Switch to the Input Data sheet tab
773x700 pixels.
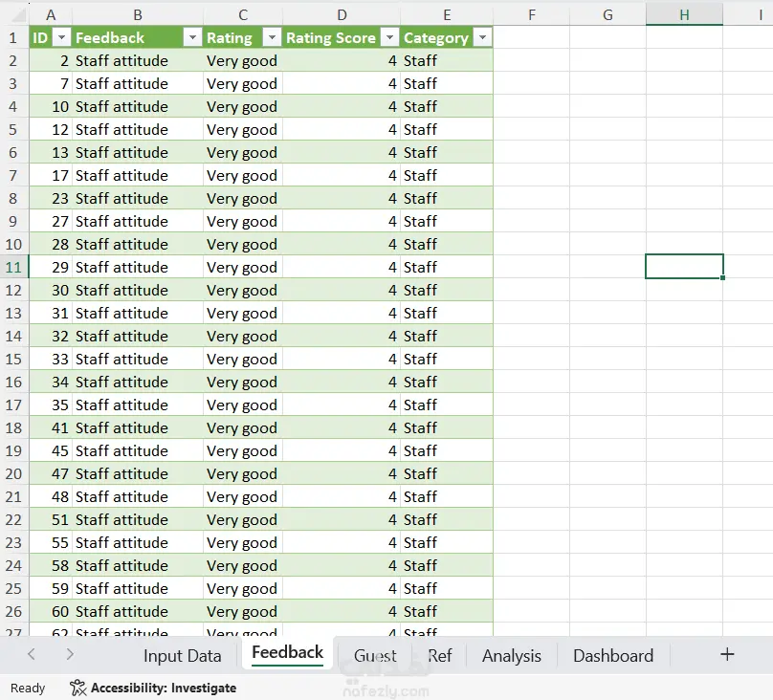tap(182, 656)
